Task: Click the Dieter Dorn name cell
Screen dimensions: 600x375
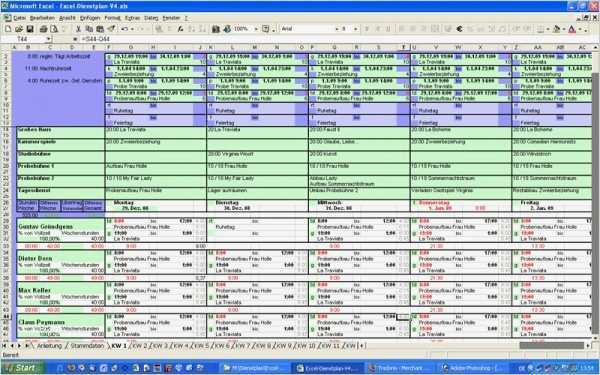Action: pos(35,258)
